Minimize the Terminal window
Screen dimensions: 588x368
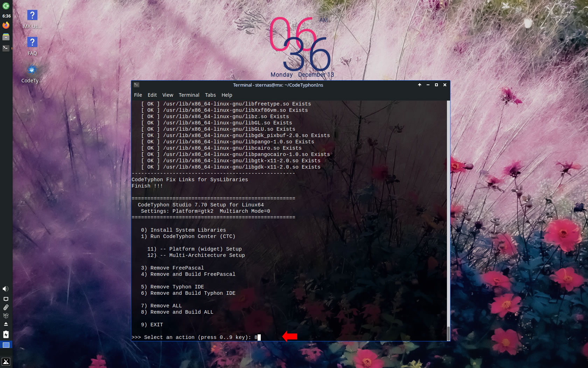click(x=428, y=85)
